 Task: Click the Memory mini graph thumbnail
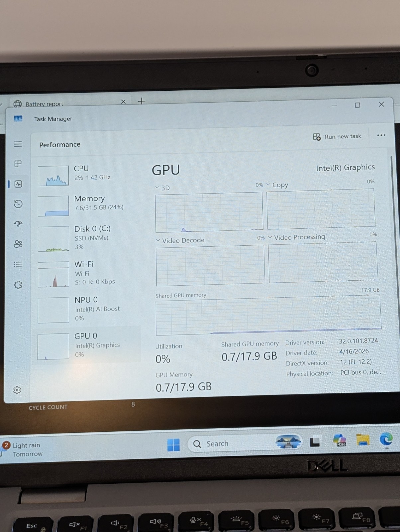(53, 206)
